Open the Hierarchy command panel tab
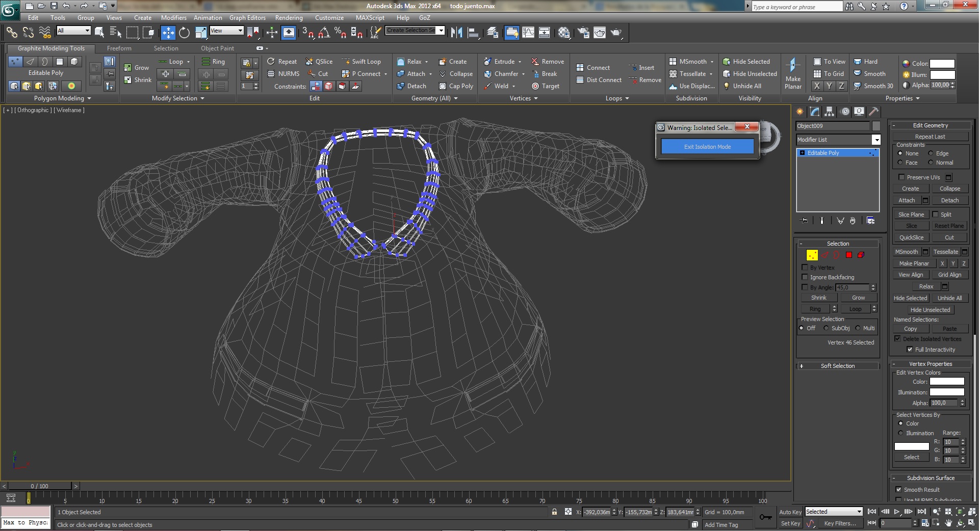This screenshot has height=531, width=980. click(830, 112)
